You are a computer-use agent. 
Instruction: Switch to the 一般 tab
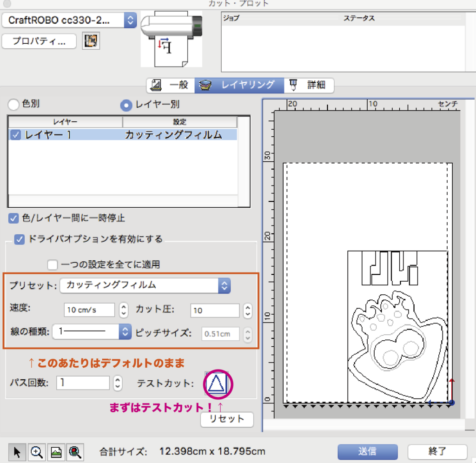(x=171, y=85)
